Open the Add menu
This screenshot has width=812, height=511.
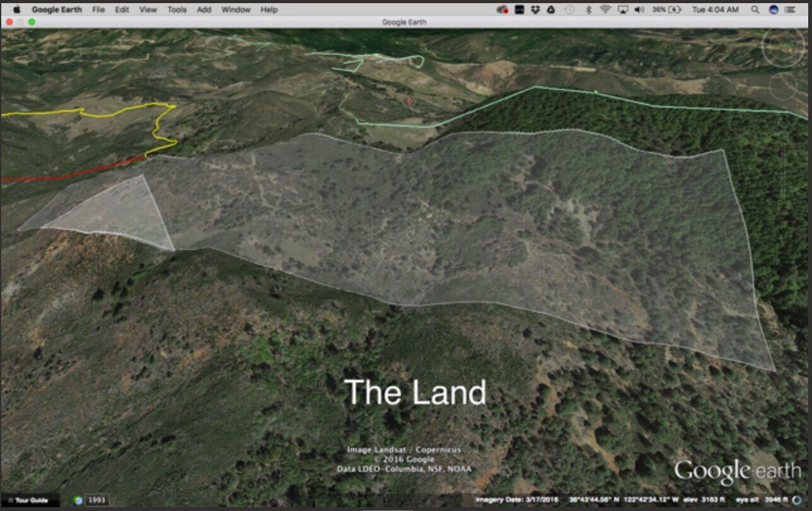[x=203, y=9]
